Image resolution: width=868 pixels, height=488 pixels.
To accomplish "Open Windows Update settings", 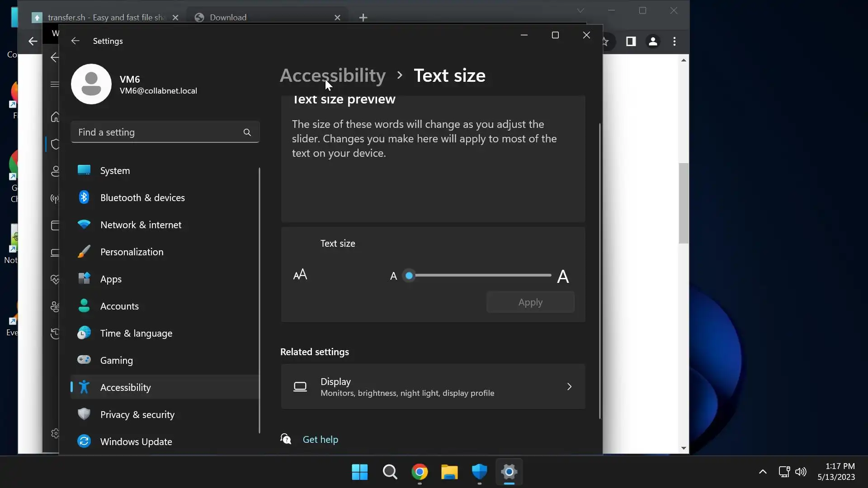I will tap(136, 442).
